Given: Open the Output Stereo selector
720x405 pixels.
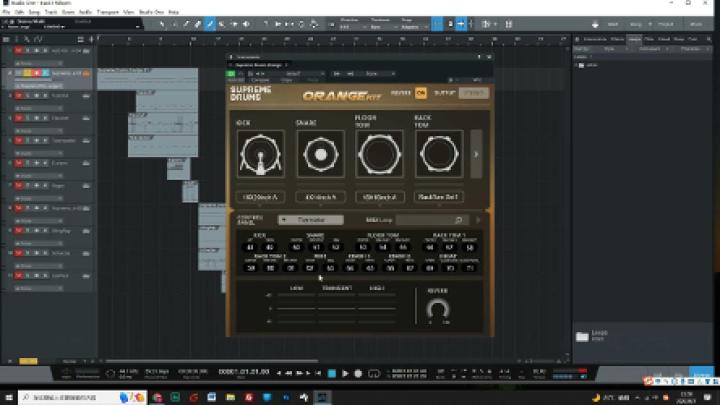Looking at the screenshot, I should (473, 93).
